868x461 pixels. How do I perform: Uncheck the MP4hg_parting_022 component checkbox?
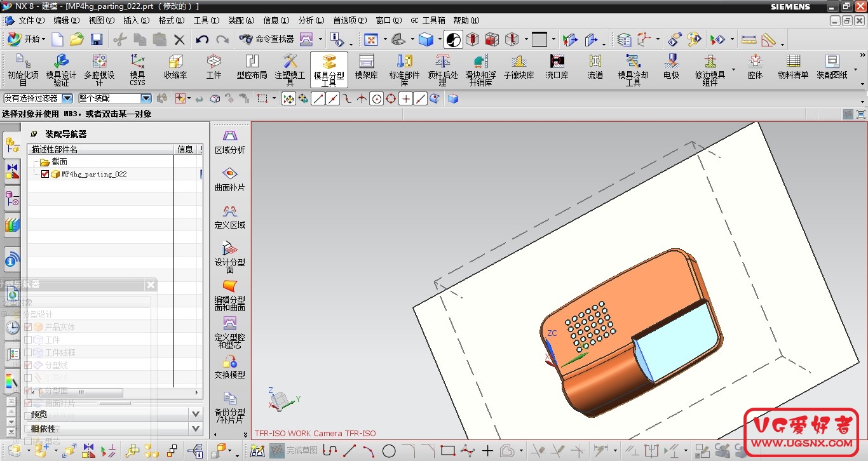pyautogui.click(x=45, y=174)
